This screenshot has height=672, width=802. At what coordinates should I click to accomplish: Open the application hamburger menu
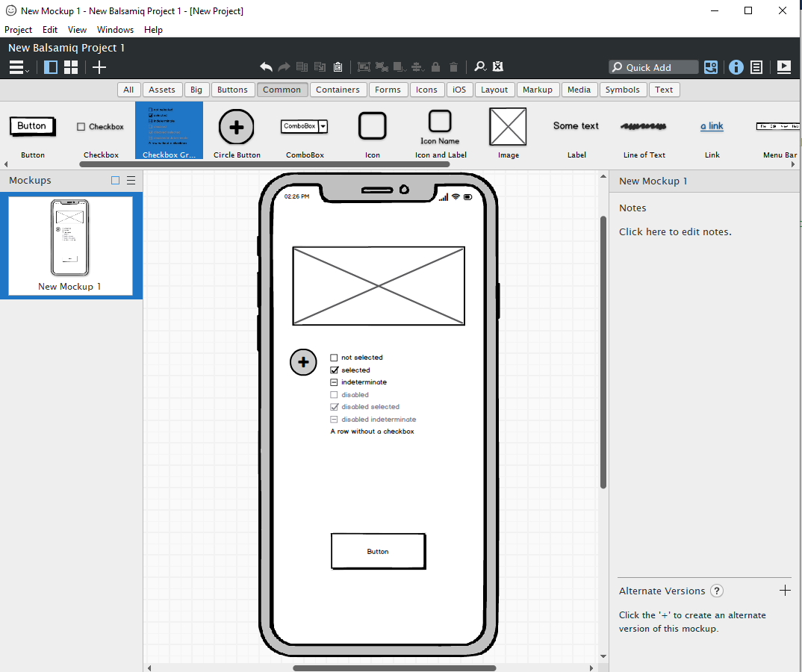click(x=15, y=67)
